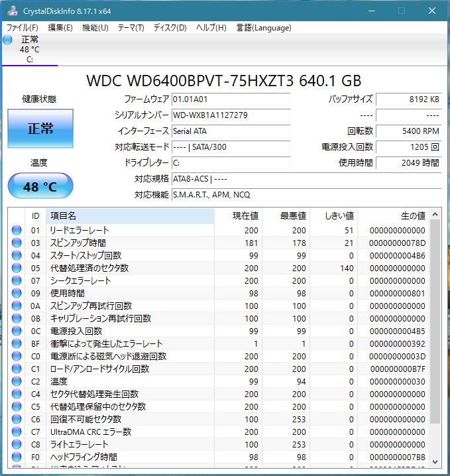
Task: Open the 編集(E) menu
Action: 60,28
